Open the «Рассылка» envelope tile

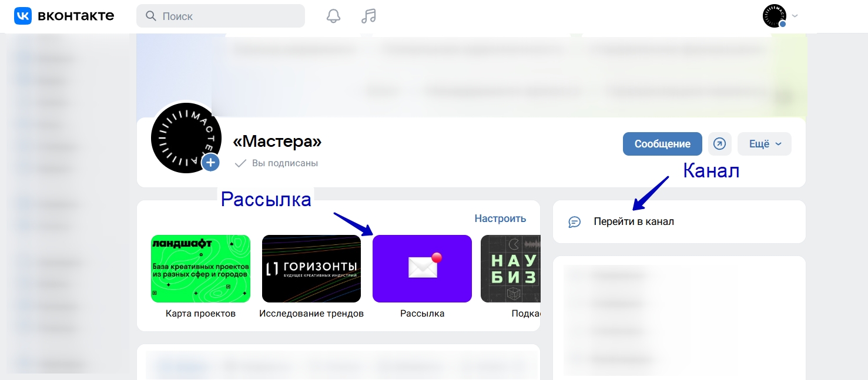pos(422,269)
